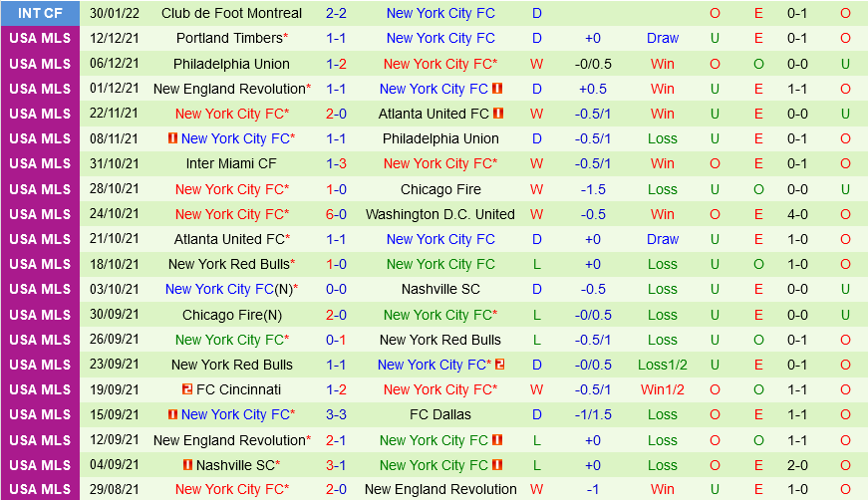Click the red card beside Atlanta United FC
Screen dimensions: 868x500
(498, 114)
